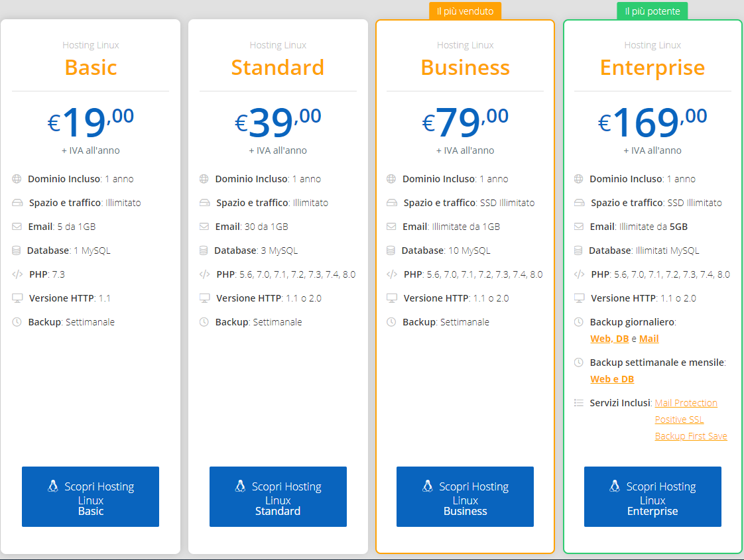Click the envelope Email icon in Standard plan
The height and width of the screenshot is (560, 744).
pyautogui.click(x=204, y=227)
